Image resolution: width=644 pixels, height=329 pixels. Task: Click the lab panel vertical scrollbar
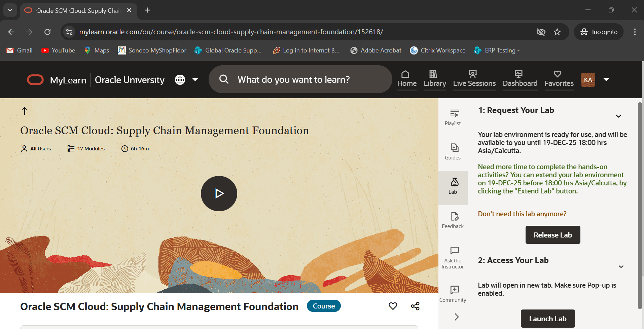pos(640,205)
